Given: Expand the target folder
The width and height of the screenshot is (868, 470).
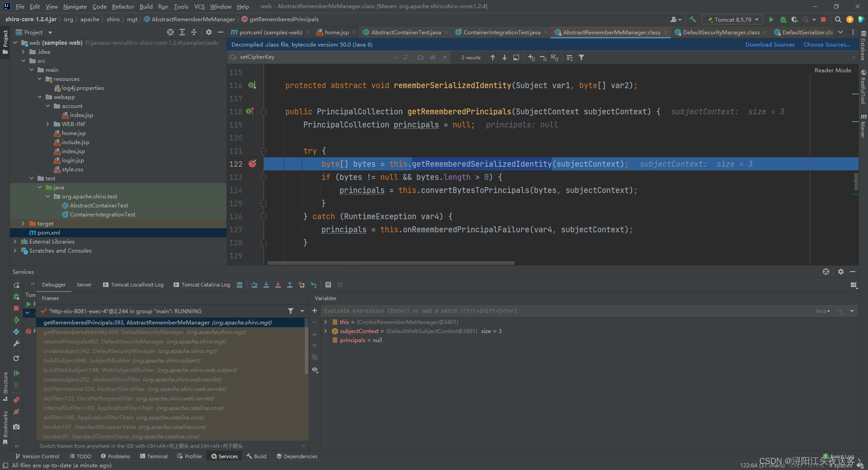Looking at the screenshot, I should (x=23, y=224).
